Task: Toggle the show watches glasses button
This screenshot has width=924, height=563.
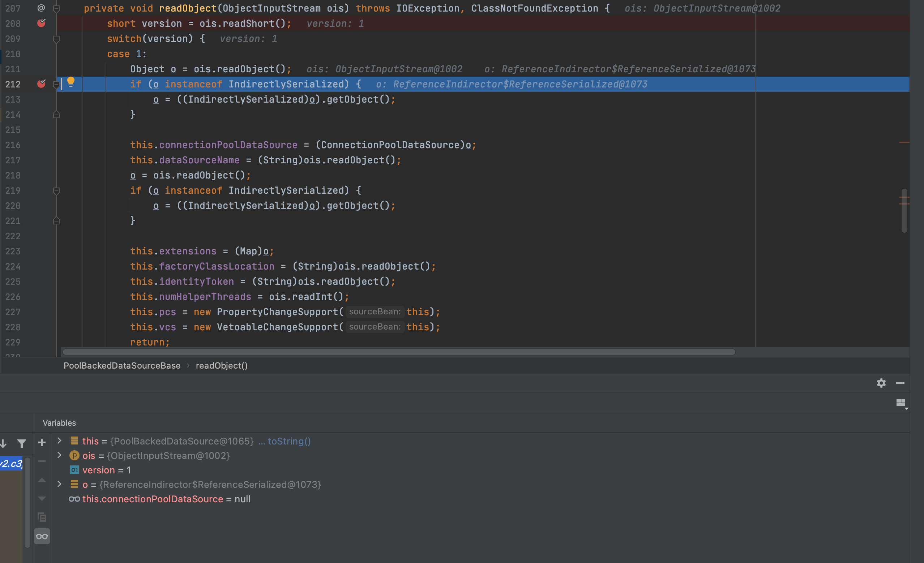Action: coord(42,536)
